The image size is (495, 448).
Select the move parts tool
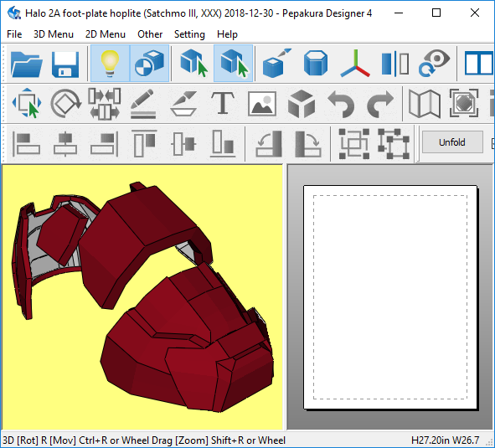27,103
